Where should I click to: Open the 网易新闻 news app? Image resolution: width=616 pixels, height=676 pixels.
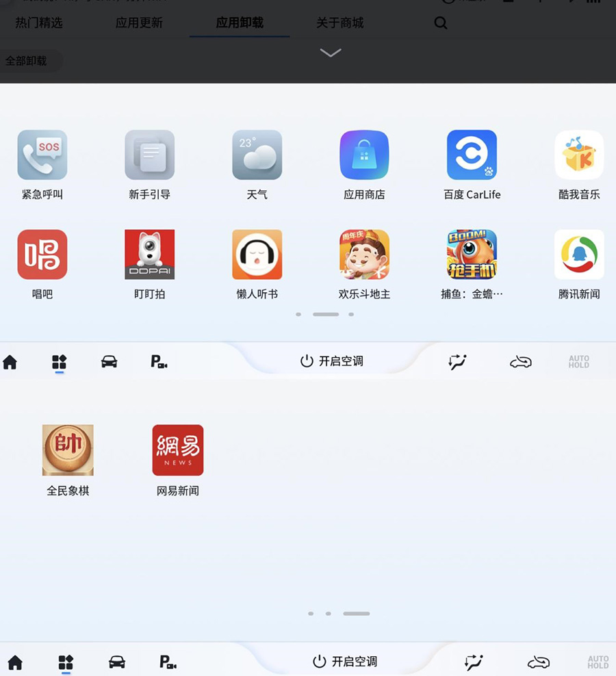[178, 450]
